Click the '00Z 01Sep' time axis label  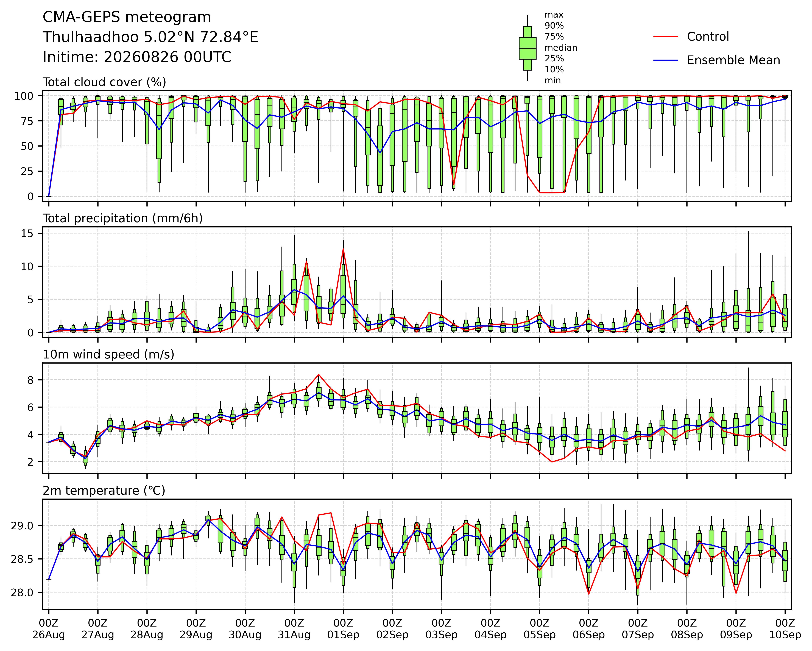tap(343, 629)
